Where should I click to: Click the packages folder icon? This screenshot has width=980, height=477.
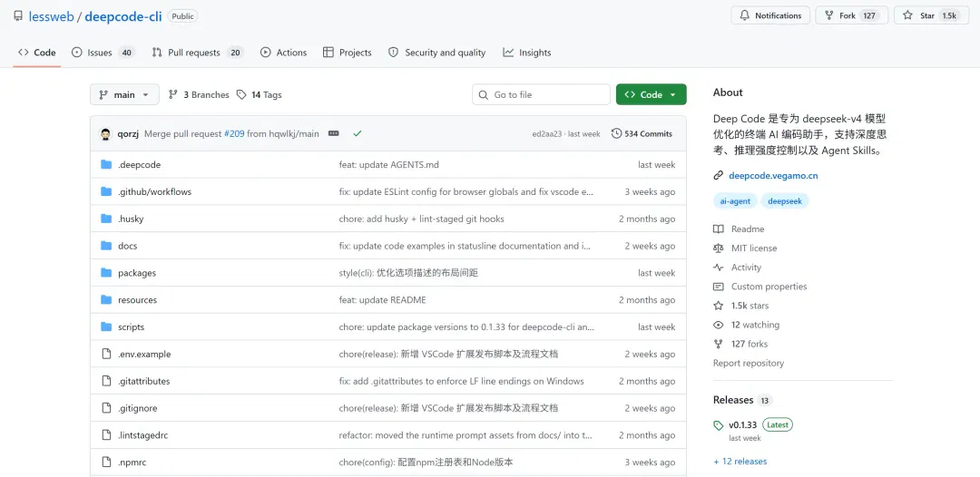click(105, 273)
